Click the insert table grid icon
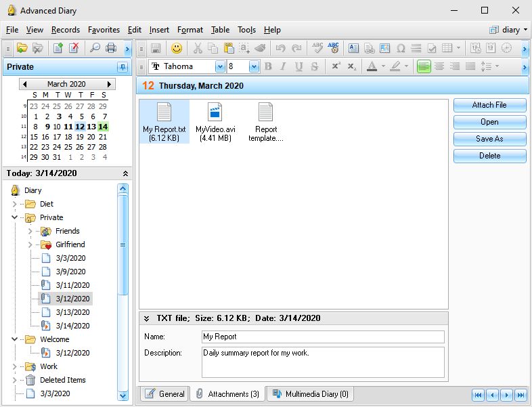Screen dimensions: 532x407 click(447, 48)
